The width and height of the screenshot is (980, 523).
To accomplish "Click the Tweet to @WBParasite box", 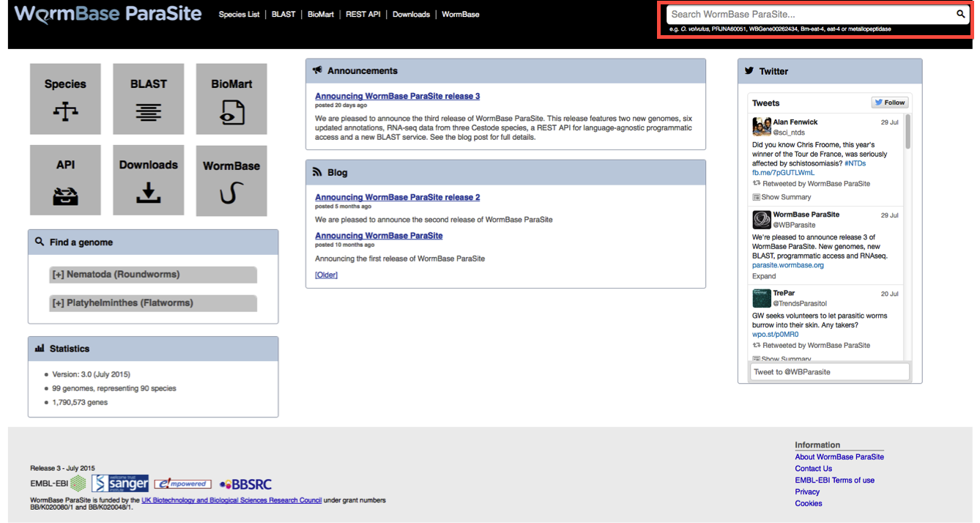I will click(828, 372).
